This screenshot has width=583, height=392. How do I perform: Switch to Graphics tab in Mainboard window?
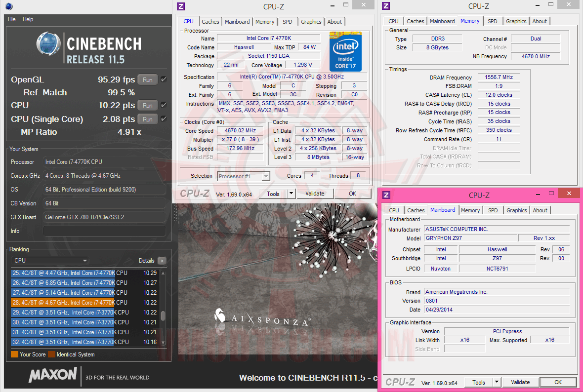click(x=516, y=210)
